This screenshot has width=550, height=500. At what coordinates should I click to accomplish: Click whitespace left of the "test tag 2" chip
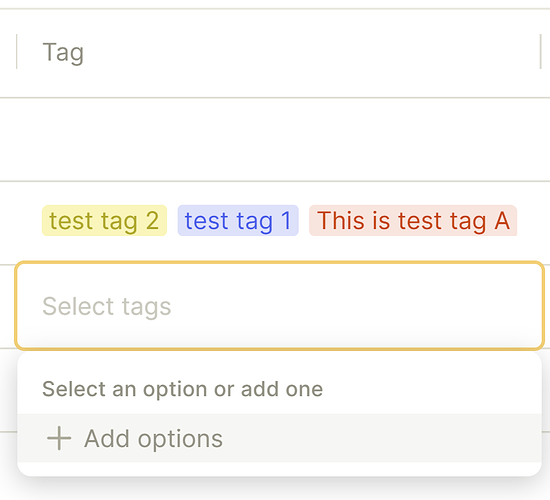[x=21, y=220]
